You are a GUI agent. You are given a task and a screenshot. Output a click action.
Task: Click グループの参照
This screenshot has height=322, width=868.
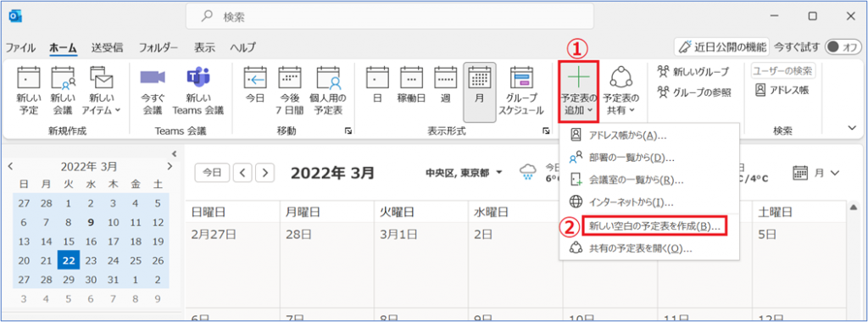click(693, 92)
